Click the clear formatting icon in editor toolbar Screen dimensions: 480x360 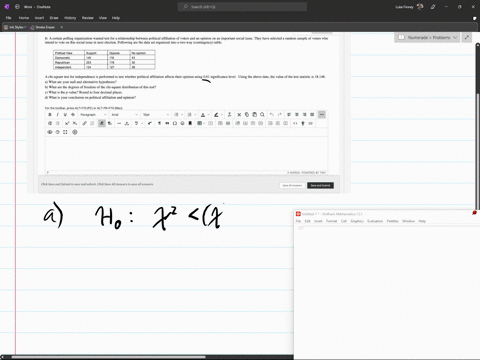[x=229, y=115]
